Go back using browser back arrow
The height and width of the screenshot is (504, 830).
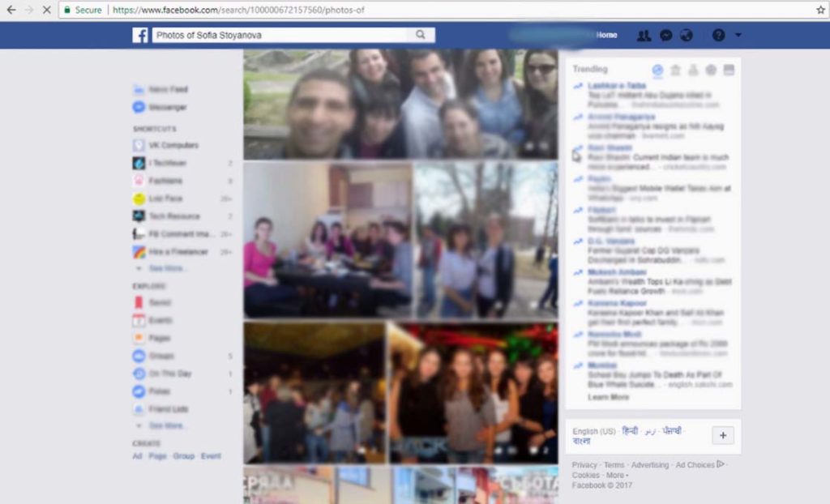pyautogui.click(x=11, y=10)
